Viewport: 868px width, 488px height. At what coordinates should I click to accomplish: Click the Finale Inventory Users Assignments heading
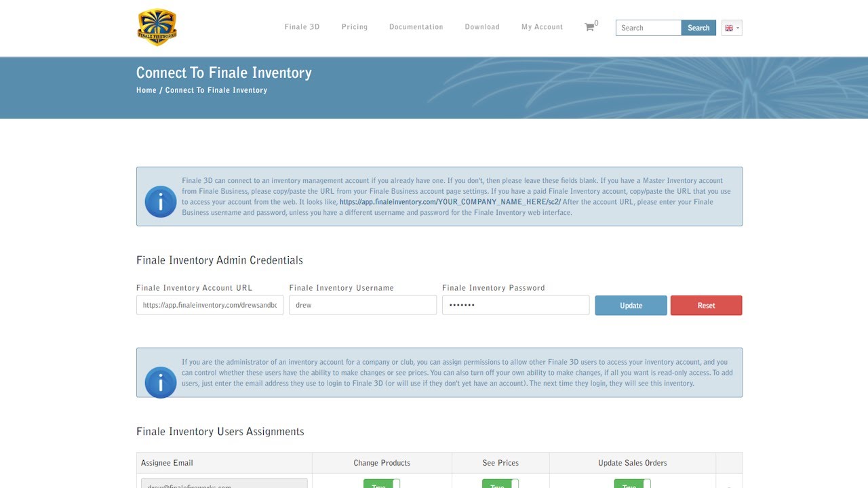pyautogui.click(x=220, y=432)
